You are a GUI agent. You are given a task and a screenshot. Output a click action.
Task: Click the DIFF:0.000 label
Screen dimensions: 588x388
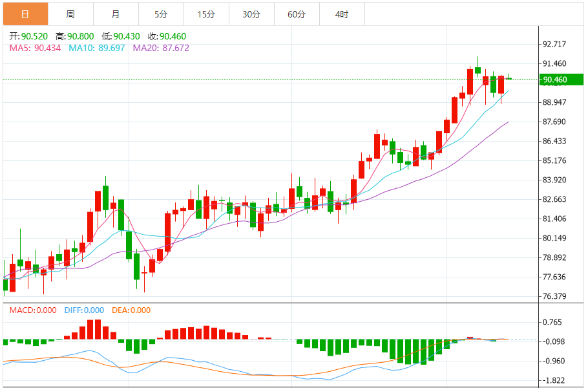[84, 310]
